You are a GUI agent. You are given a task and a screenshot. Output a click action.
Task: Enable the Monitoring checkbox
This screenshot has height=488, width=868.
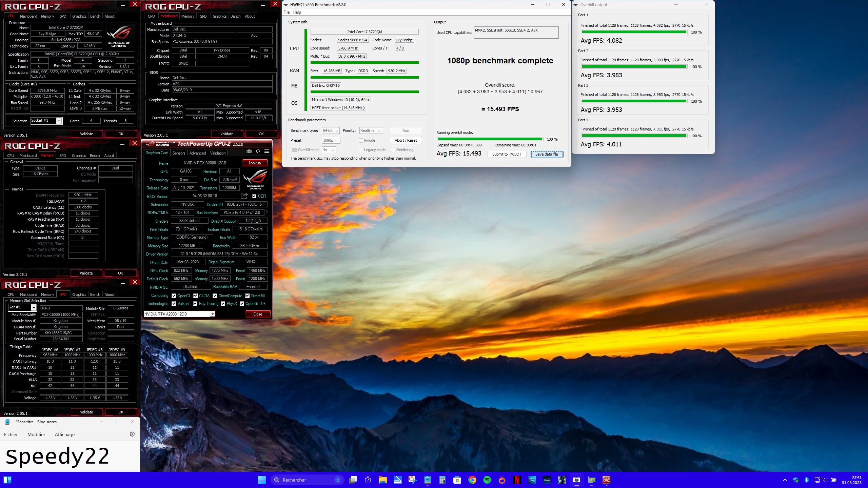click(393, 150)
